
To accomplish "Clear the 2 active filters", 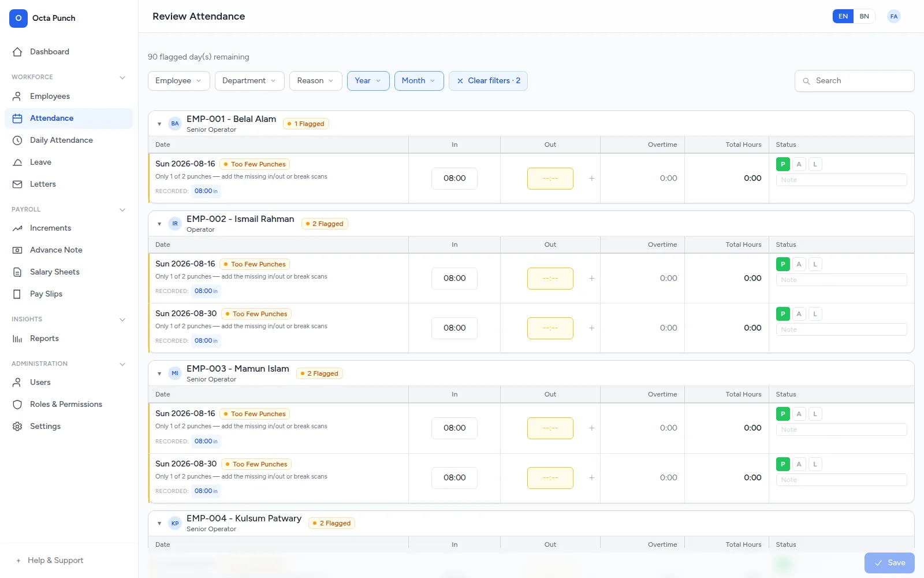I will pos(488,81).
